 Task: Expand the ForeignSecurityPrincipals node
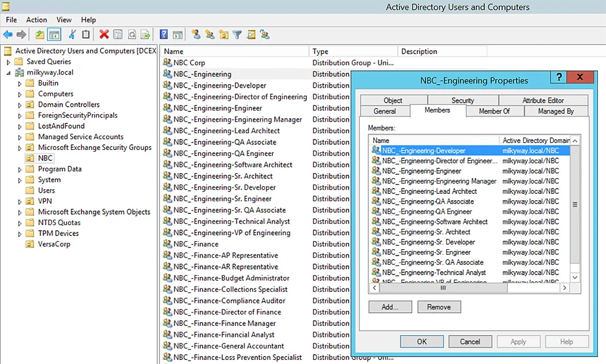[x=20, y=115]
